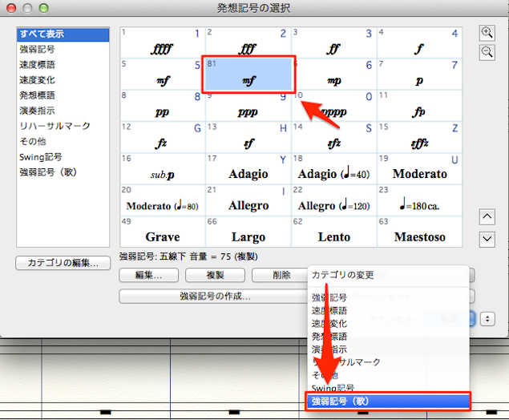Select the Adagio cell numbered 17
The width and height of the screenshot is (509, 420).
[248, 169]
